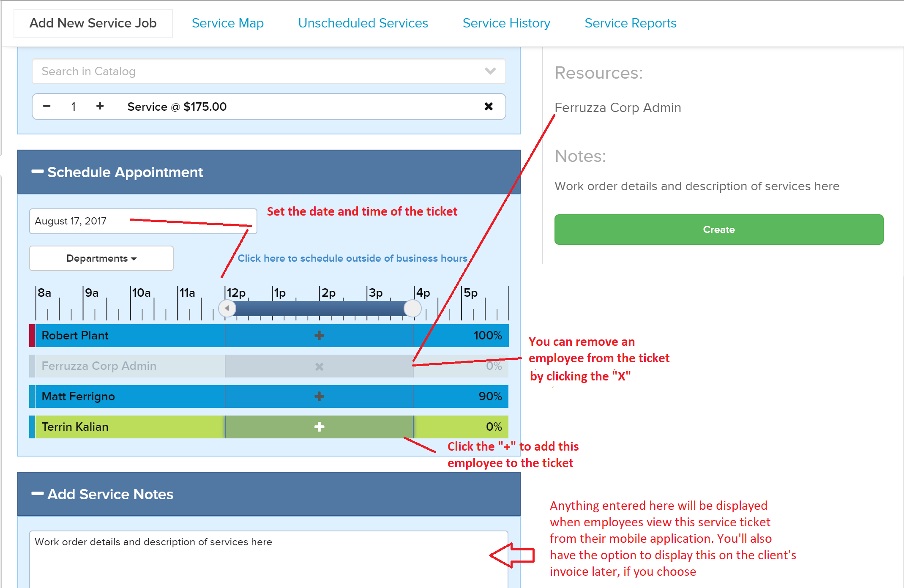
Task: Add Robert Plant to the ticket
Action: (x=319, y=336)
